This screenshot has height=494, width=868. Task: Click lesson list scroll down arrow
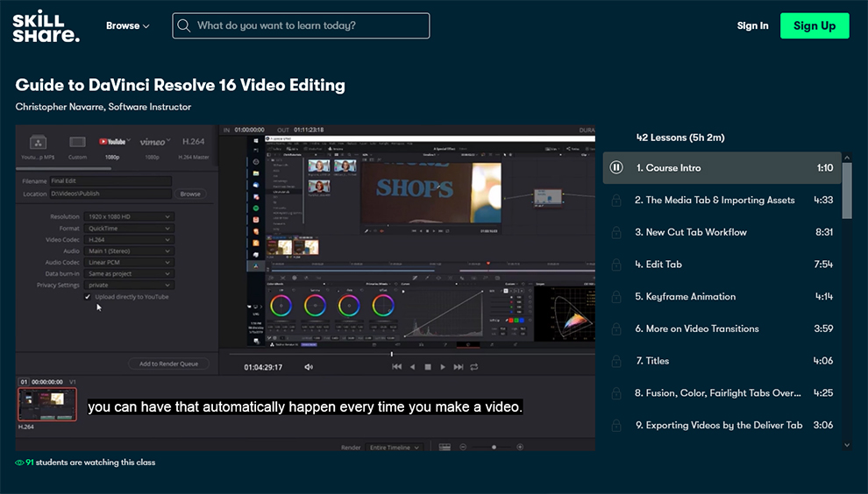tap(847, 445)
